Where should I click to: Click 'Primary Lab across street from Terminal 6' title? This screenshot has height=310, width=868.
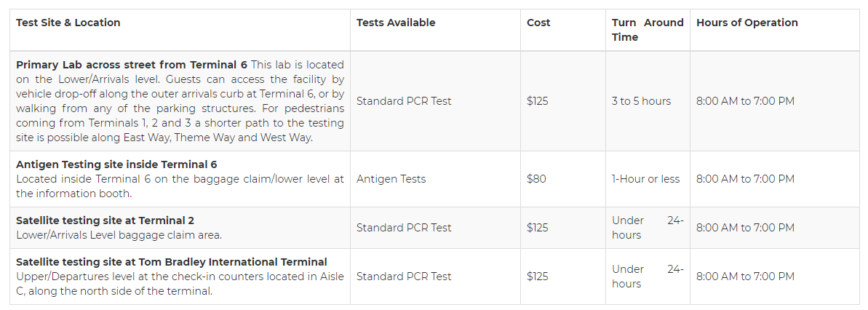(x=132, y=65)
